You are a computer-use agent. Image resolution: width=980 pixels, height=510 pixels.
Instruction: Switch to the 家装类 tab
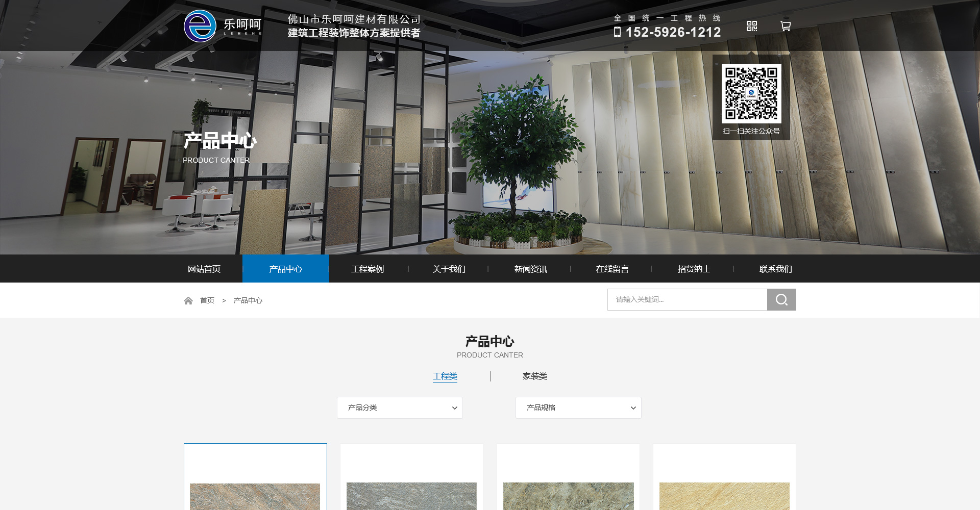[534, 376]
